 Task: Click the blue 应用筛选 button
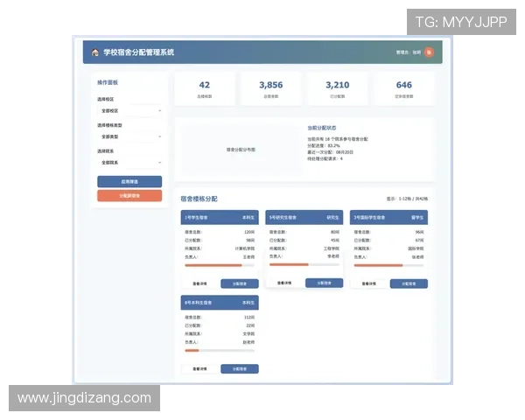(x=129, y=182)
